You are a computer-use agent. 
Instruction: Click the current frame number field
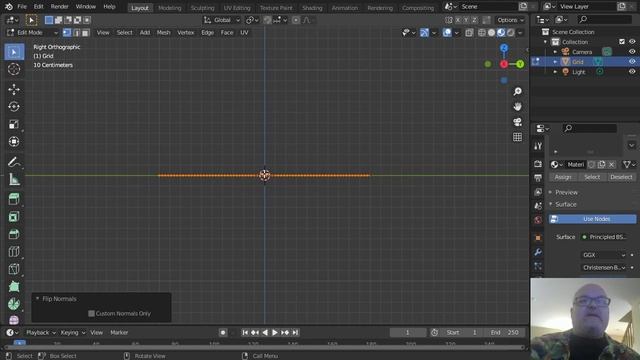pos(407,333)
